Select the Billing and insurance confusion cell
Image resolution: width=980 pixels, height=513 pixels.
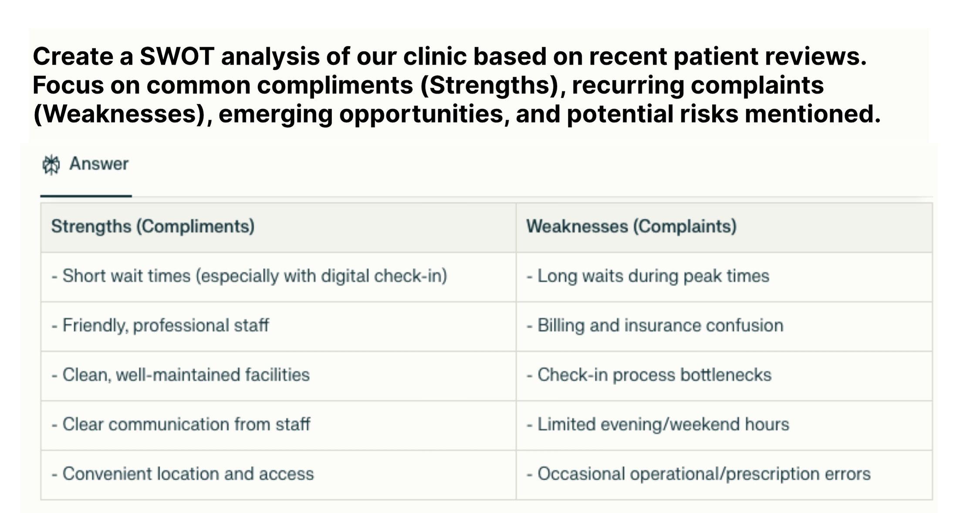click(x=724, y=326)
